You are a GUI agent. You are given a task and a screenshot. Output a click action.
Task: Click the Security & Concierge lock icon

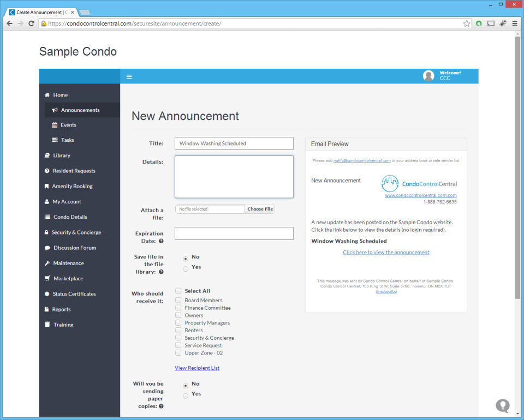46,232
